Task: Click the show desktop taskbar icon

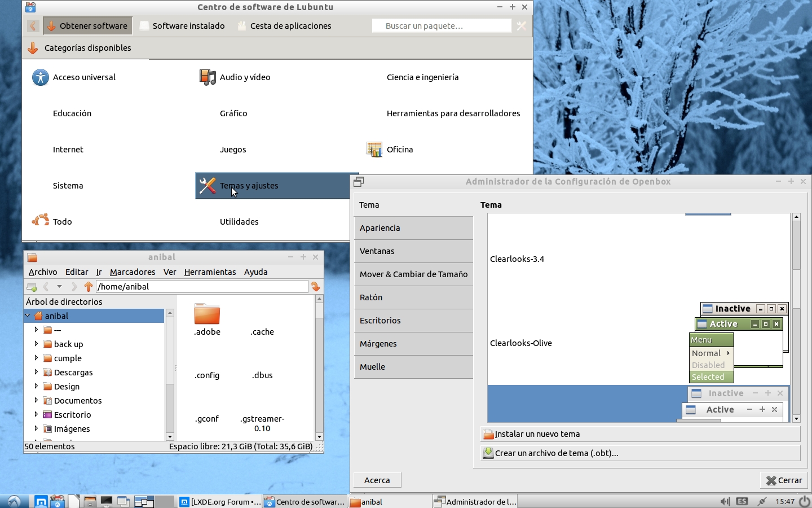Action: (123, 501)
